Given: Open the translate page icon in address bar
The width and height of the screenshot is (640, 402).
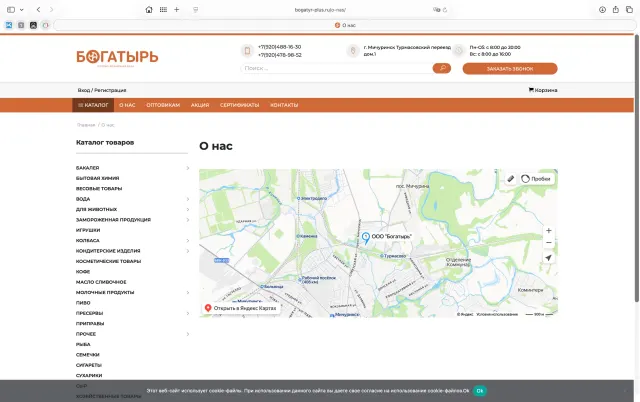Looking at the screenshot, I should tap(436, 10).
